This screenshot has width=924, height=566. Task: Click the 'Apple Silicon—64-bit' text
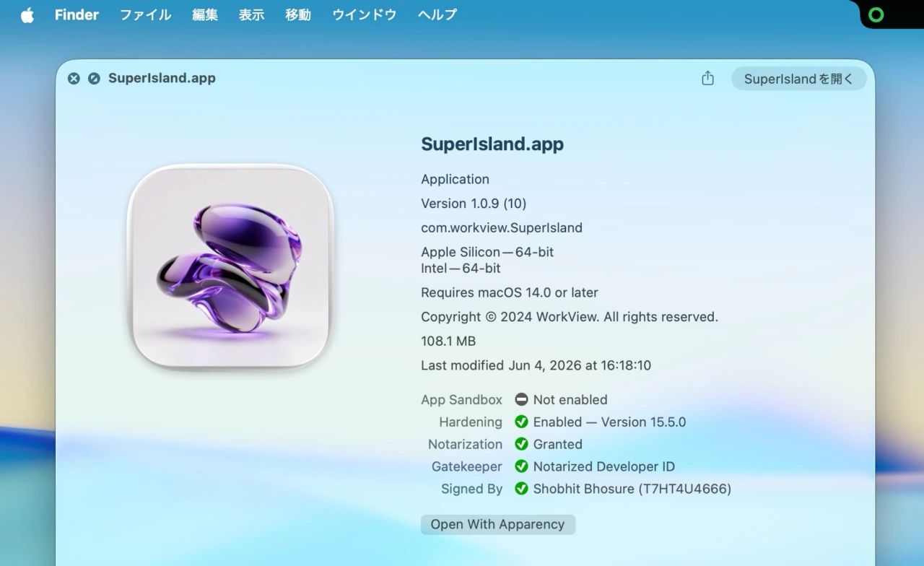487,252
